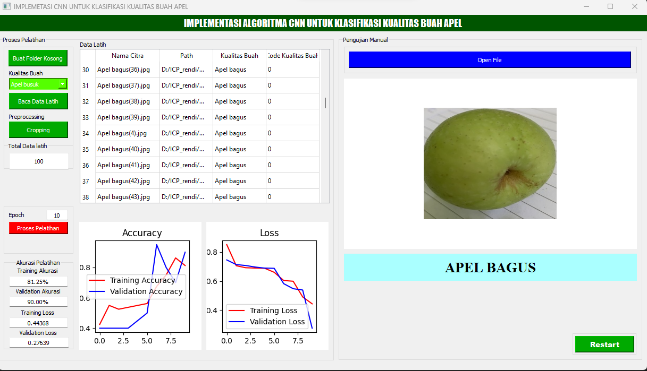This screenshot has width=647, height=371.
Task: Click the green title banner text
Action: pyautogui.click(x=323, y=23)
